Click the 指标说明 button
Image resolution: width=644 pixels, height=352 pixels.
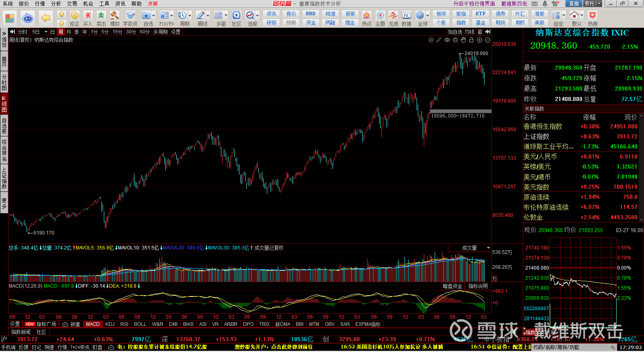(478, 286)
